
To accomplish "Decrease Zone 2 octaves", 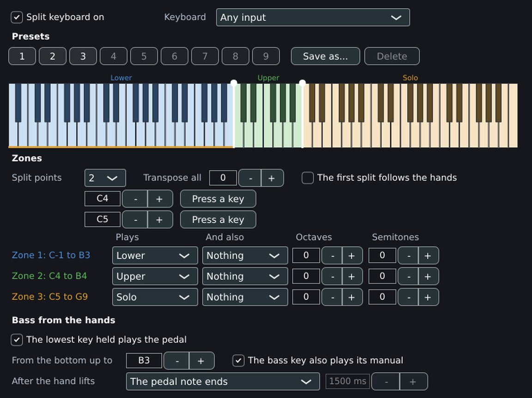I will 332,276.
